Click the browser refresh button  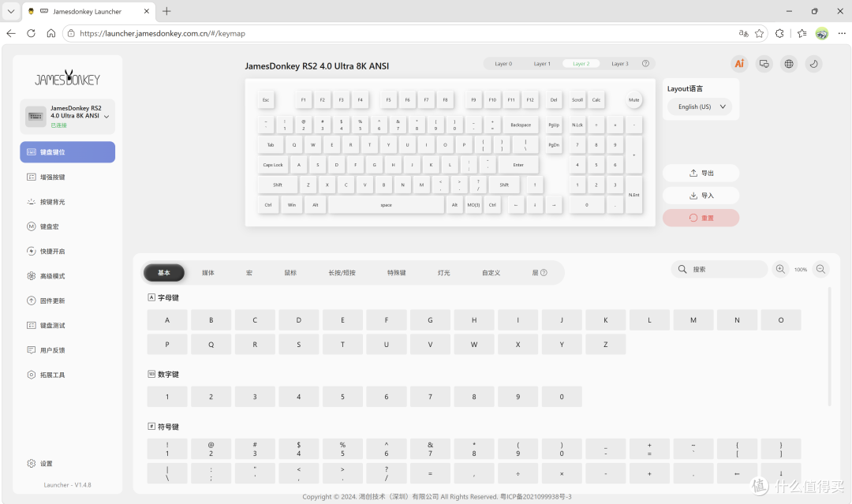click(x=31, y=33)
